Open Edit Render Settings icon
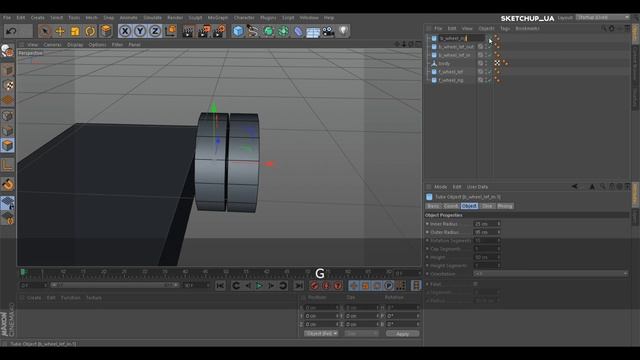The height and width of the screenshot is (360, 640). (219, 31)
